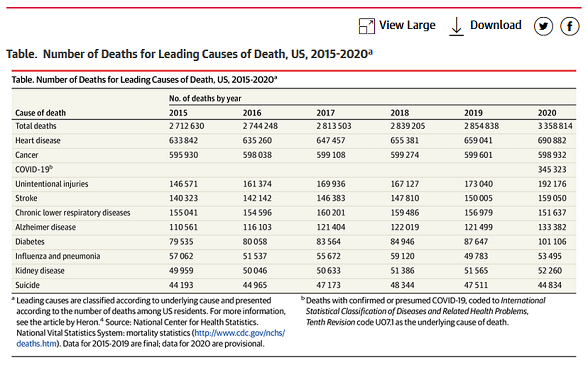Viewport: 588px width, 370px height.
Task: Click the table image thumbnail caption
Action: click(x=144, y=80)
